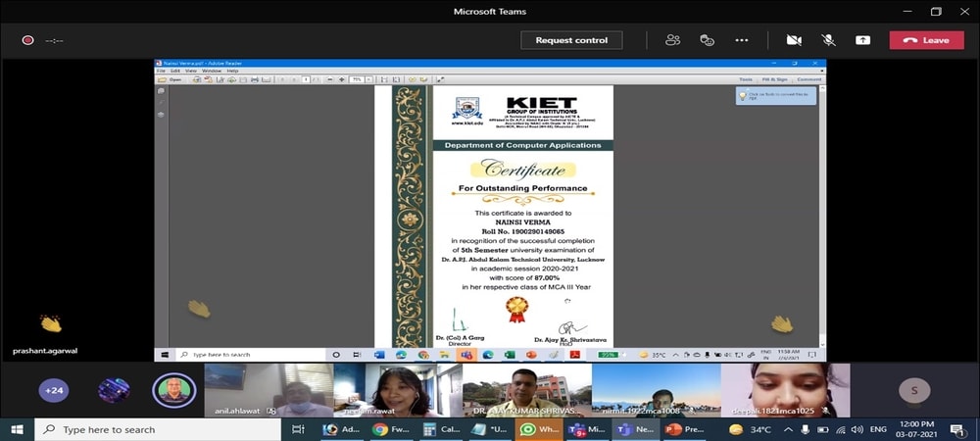Open the Windows notification center icon
Screen dimensions: 980x441
(x=956, y=429)
